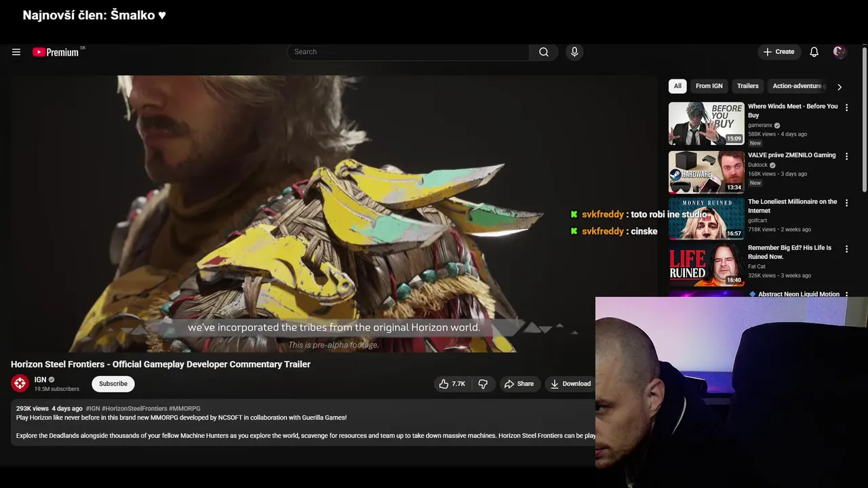This screenshot has height=488, width=868.
Task: Visit golfcart channel name
Action: [757, 220]
